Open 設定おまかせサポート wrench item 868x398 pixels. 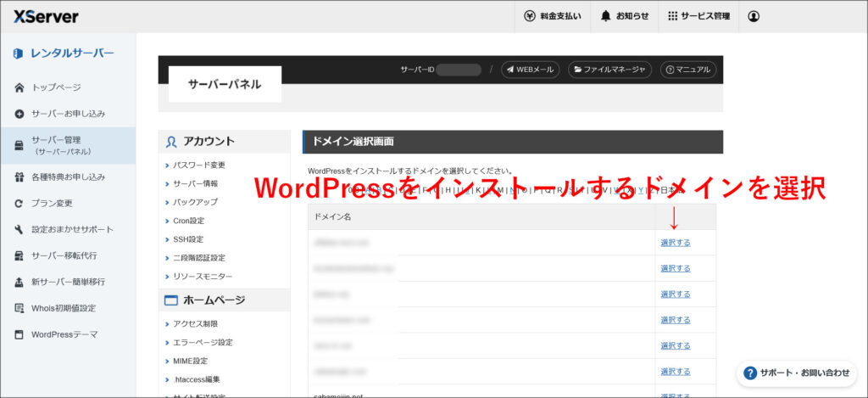(72, 230)
